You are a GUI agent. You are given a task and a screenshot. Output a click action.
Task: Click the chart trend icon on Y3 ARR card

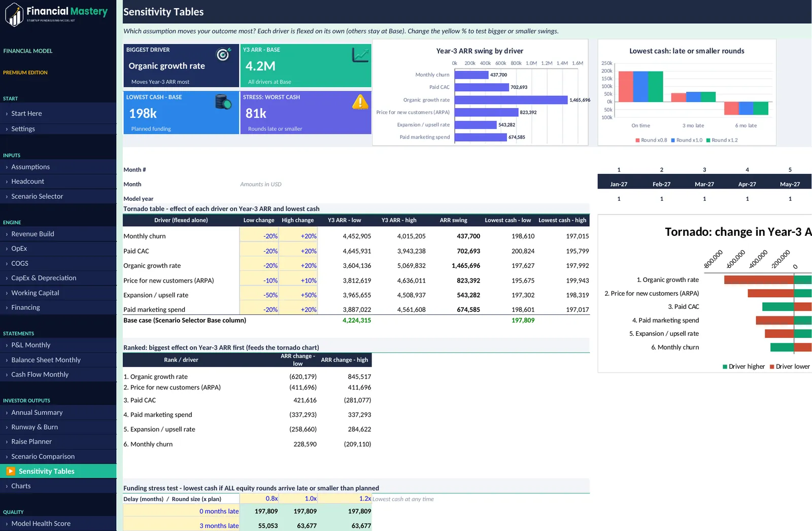pyautogui.click(x=360, y=54)
